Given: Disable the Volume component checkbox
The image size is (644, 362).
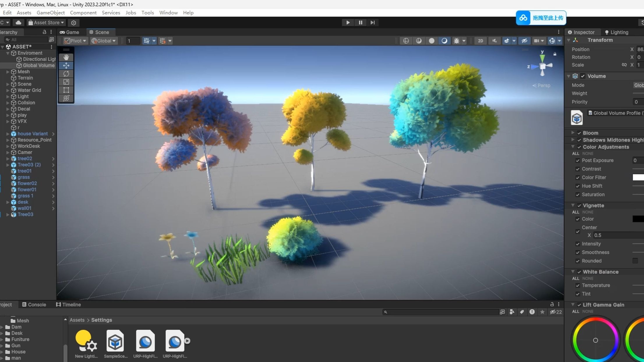Looking at the screenshot, I should 583,76.
